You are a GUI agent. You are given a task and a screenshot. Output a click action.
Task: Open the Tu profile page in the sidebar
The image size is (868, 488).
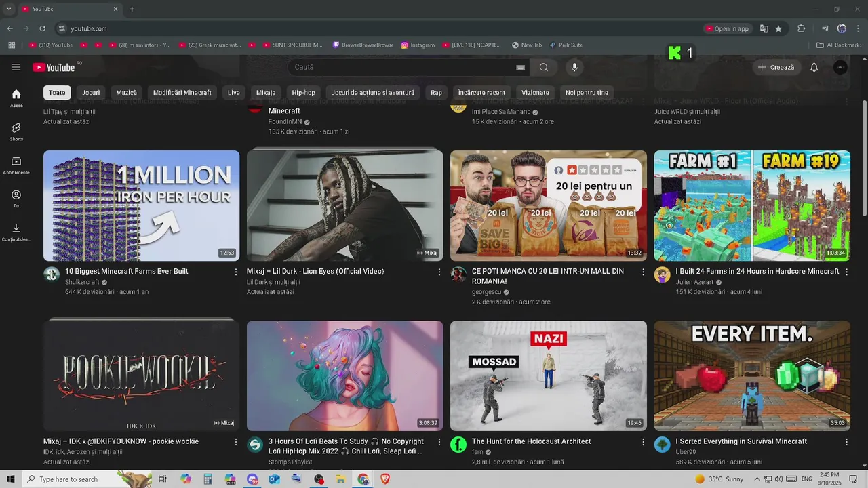[x=16, y=199]
